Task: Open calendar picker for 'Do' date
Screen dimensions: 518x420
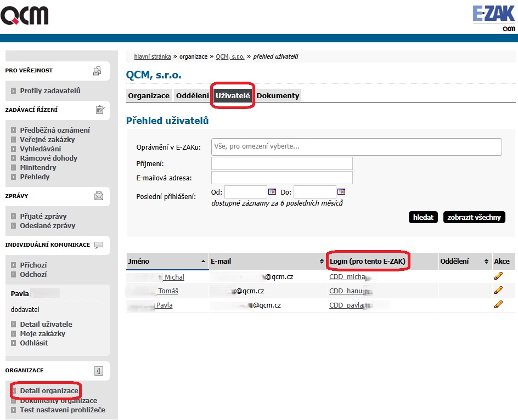Action: [341, 192]
